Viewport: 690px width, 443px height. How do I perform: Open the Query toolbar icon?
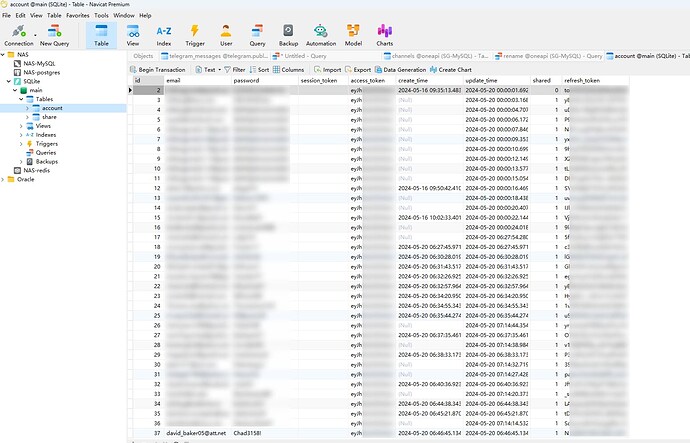coord(257,35)
